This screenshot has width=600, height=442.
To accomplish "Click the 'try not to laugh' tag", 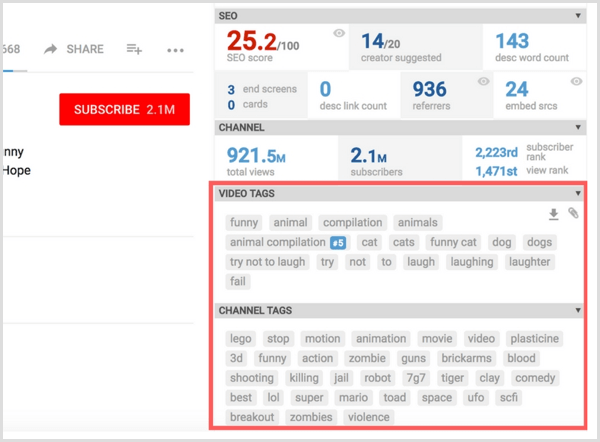I will (267, 262).
